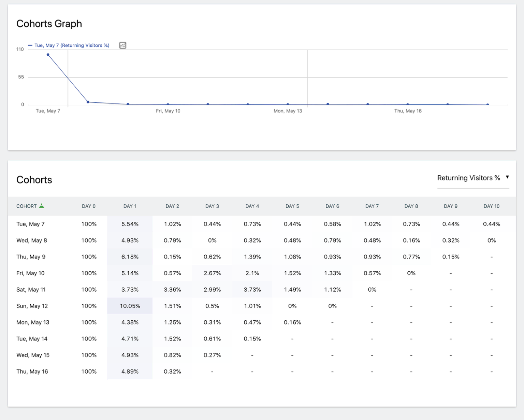Click the 100% cell for Wed, May 8
The image size is (524, 420).
(x=89, y=240)
